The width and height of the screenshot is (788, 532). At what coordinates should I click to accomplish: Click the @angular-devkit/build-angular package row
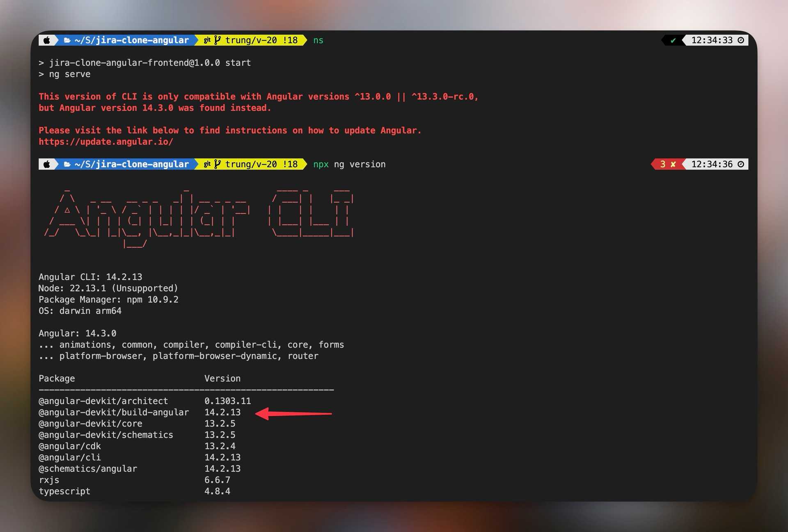click(x=114, y=412)
